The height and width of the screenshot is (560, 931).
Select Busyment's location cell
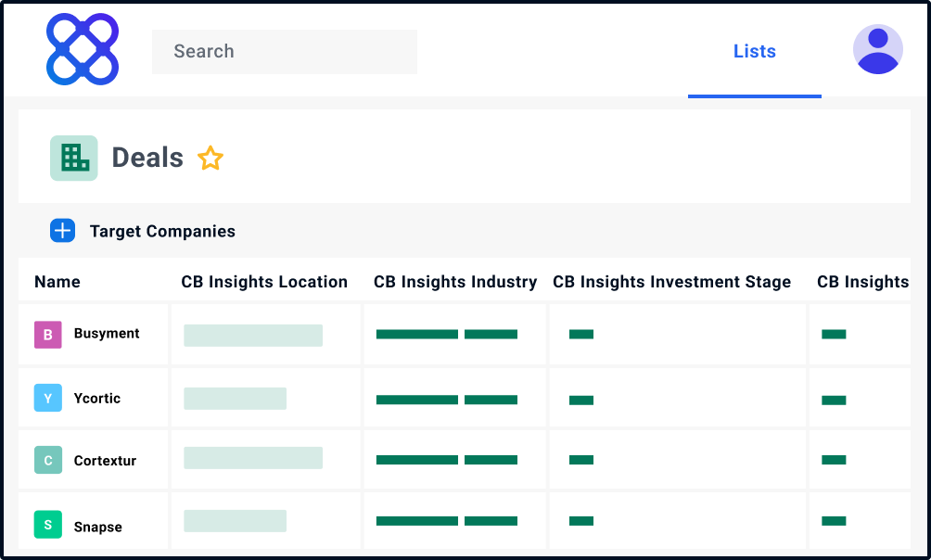point(266,335)
